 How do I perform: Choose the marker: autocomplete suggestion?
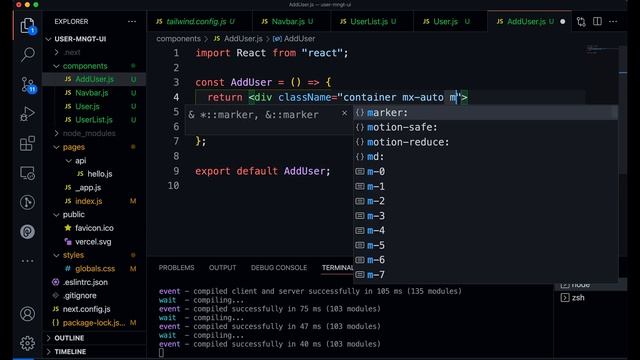click(485, 113)
